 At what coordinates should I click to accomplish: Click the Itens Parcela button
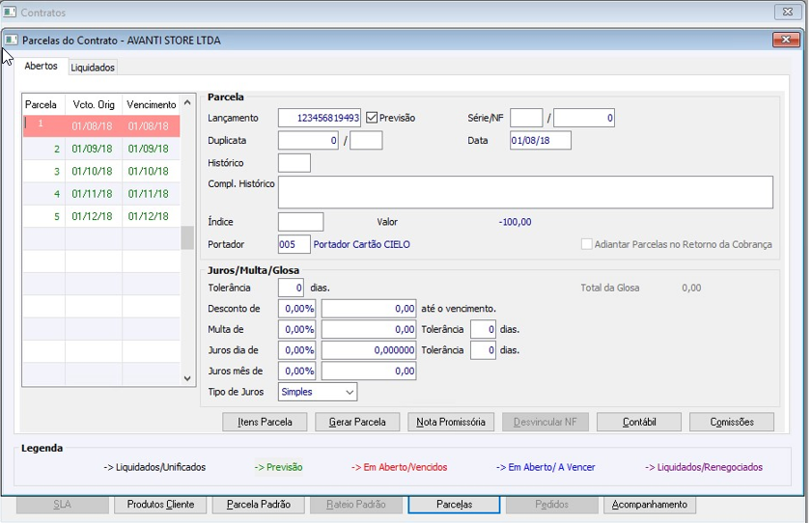(265, 422)
